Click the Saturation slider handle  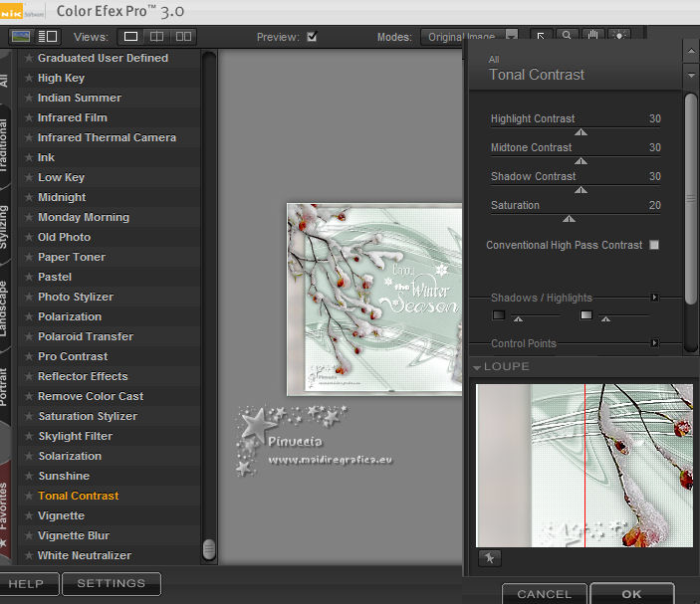click(x=569, y=218)
